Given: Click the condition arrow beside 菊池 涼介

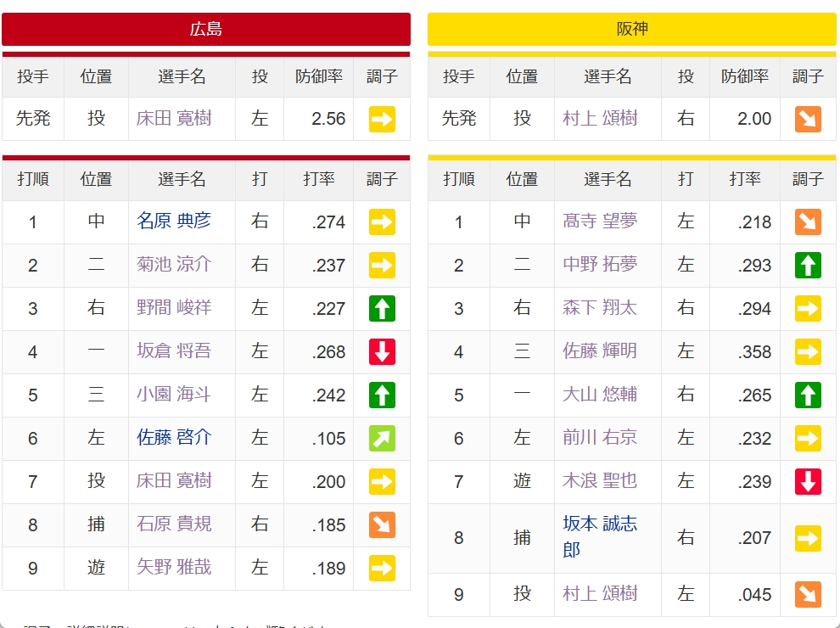Looking at the screenshot, I should (382, 266).
